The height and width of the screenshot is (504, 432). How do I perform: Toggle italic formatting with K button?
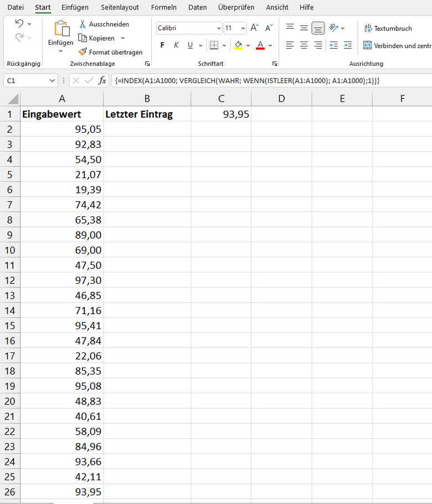(176, 45)
